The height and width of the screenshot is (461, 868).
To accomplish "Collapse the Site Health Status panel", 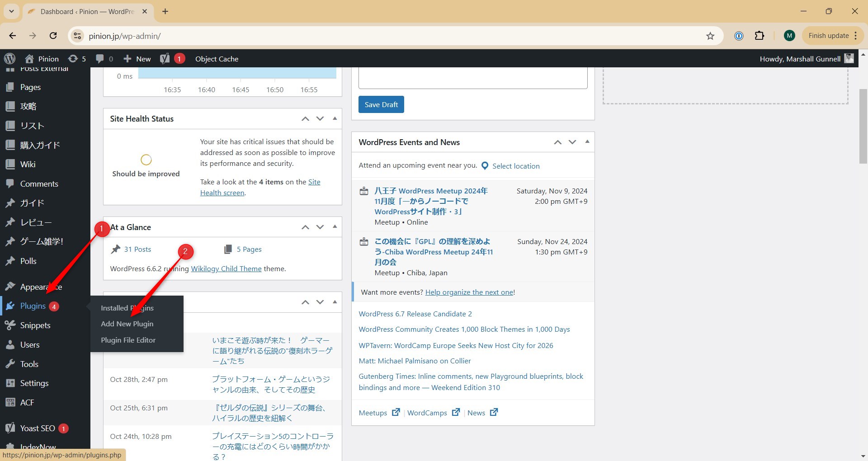I will pos(335,119).
